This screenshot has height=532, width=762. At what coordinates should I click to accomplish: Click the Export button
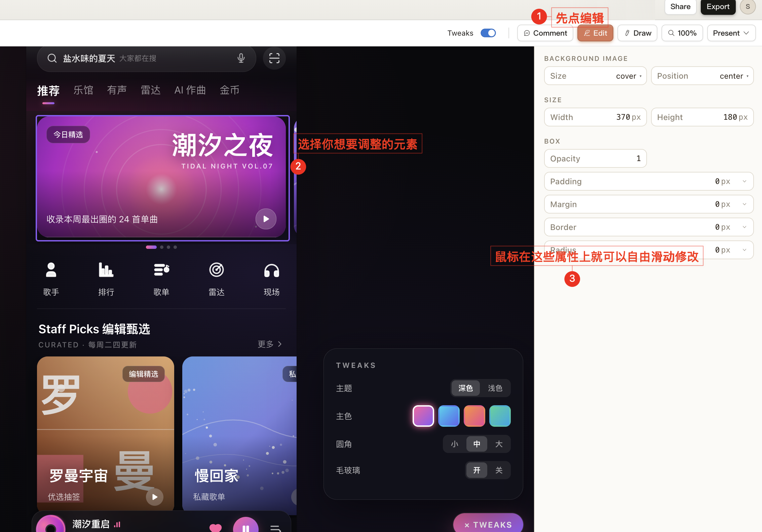(x=718, y=7)
